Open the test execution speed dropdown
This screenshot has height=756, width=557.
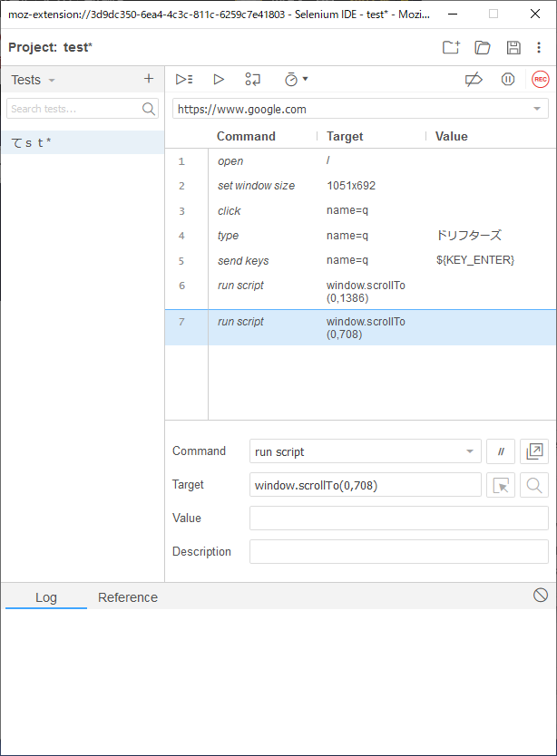coord(296,80)
